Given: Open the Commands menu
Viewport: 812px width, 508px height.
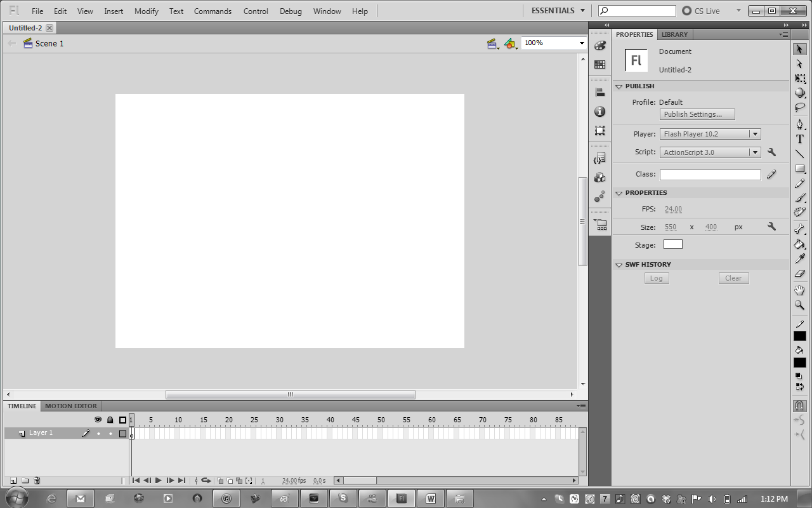Looking at the screenshot, I should pyautogui.click(x=213, y=11).
